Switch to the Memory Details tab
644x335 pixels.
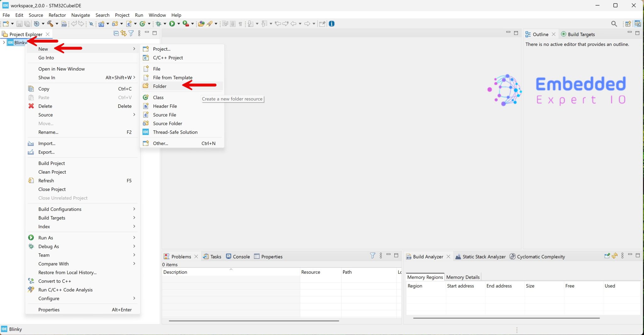pyautogui.click(x=462, y=277)
